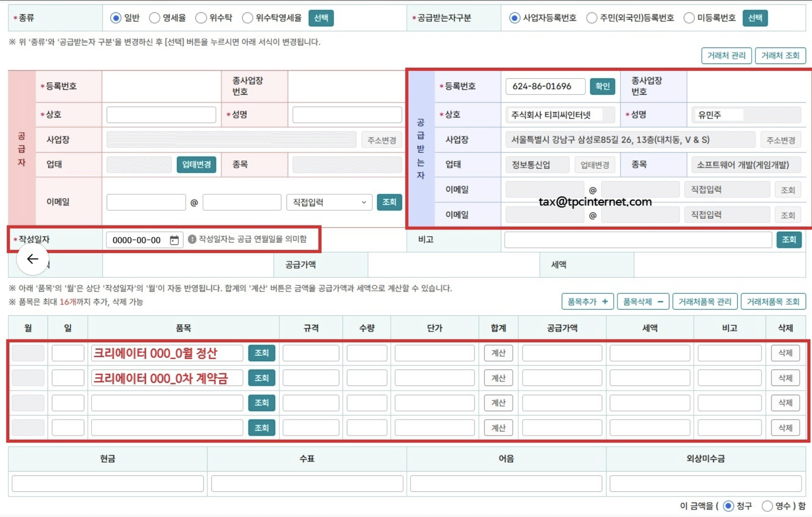Click the 공급가액 table column header
The image size is (812, 517).
coord(562,328)
